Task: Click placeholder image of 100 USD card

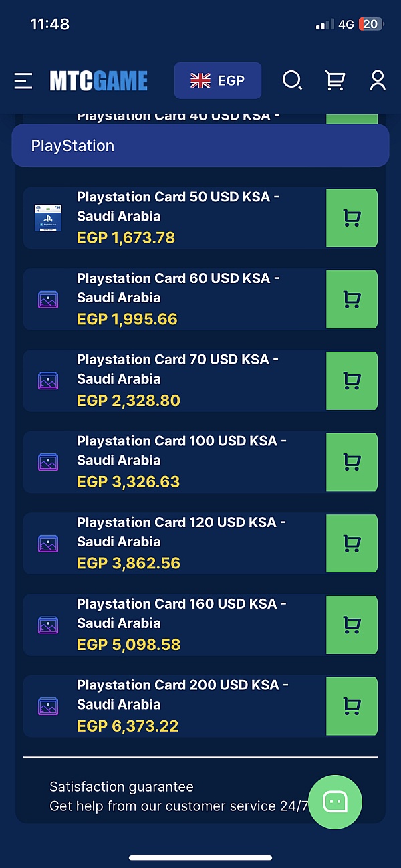Action: pyautogui.click(x=48, y=462)
